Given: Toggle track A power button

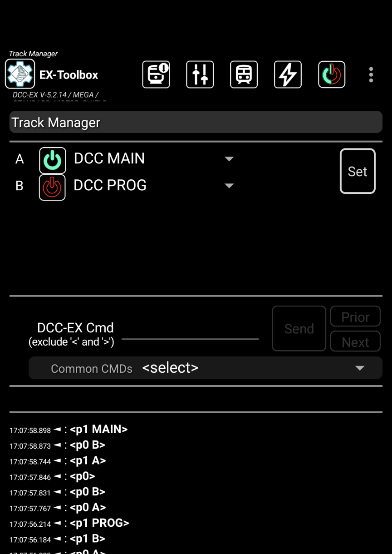Looking at the screenshot, I should coord(53,160).
